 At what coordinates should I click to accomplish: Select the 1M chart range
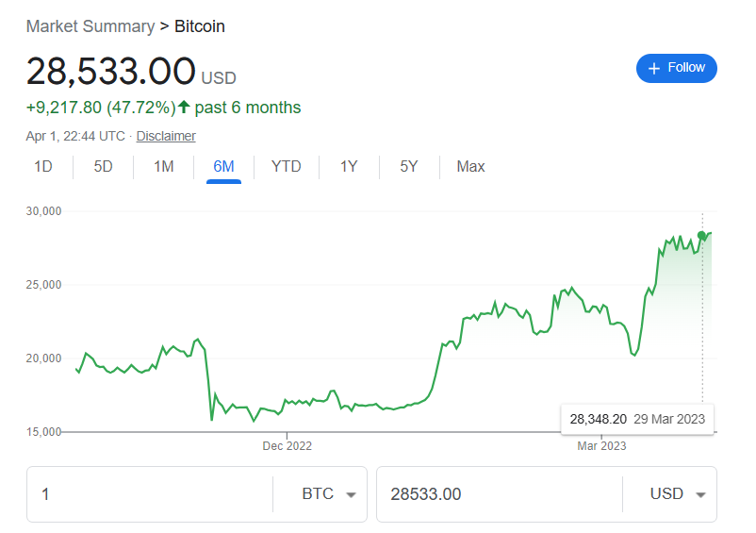point(163,167)
